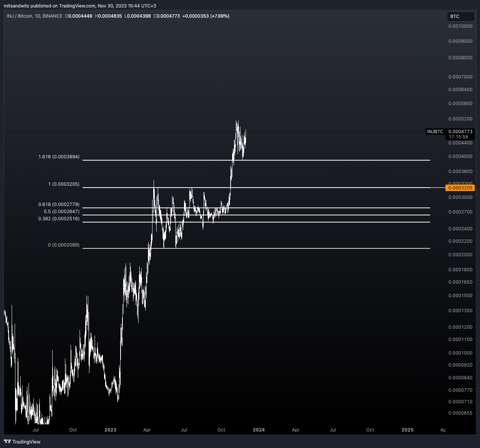Click the 2023 label on time axis

pos(110,430)
